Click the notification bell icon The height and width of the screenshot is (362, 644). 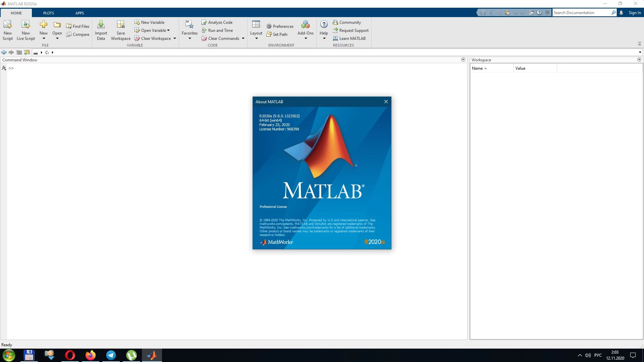621,12
